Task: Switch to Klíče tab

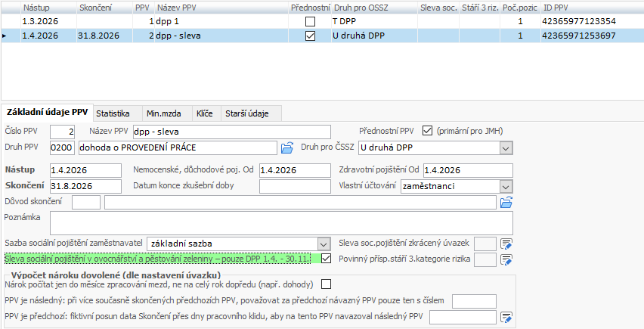Action: (204, 113)
